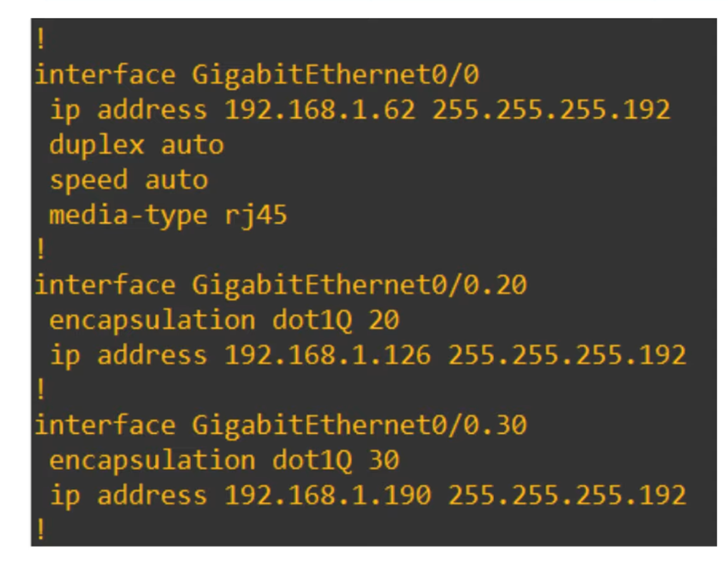Image resolution: width=728 pixels, height=565 pixels.
Task: Click the exclamation mark below media-type rj45
Action: pos(41,250)
